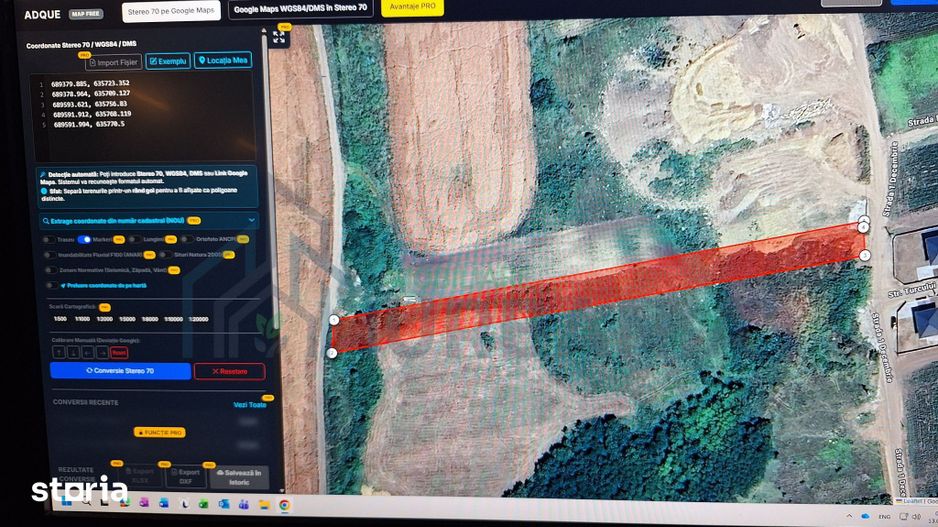This screenshot has height=527, width=938.
Task: Click the Import Fișier button
Action: (x=113, y=62)
